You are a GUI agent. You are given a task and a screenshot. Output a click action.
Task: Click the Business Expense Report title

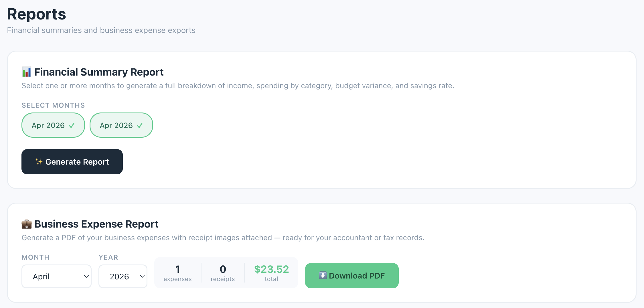click(96, 224)
